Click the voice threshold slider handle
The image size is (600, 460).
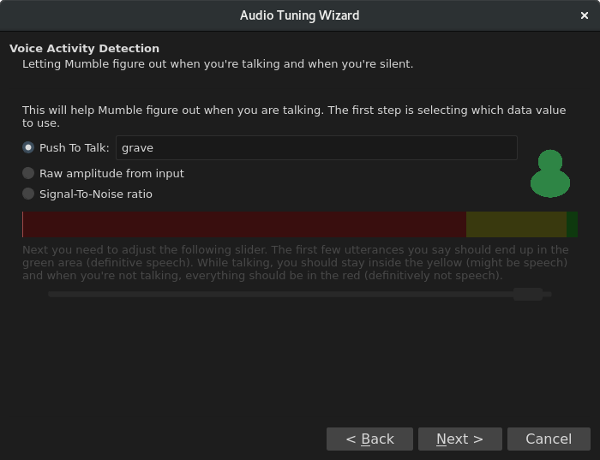pyautogui.click(x=528, y=294)
